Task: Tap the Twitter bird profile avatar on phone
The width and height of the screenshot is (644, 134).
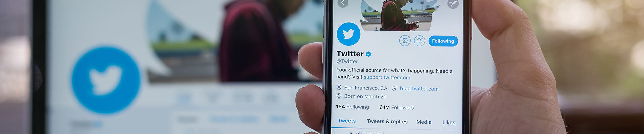Action: pos(348,34)
